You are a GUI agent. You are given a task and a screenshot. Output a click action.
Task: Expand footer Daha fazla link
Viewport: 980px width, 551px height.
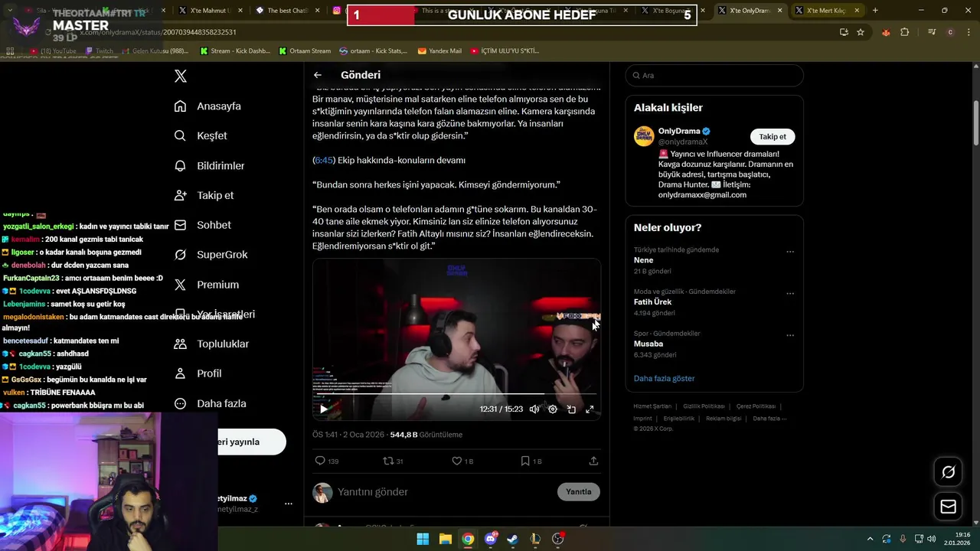click(769, 419)
